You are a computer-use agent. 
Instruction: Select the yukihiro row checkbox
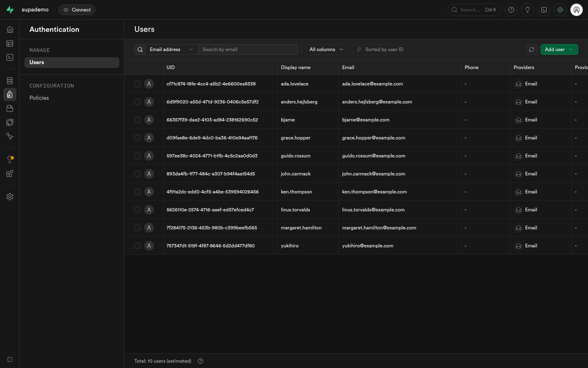coord(138,246)
